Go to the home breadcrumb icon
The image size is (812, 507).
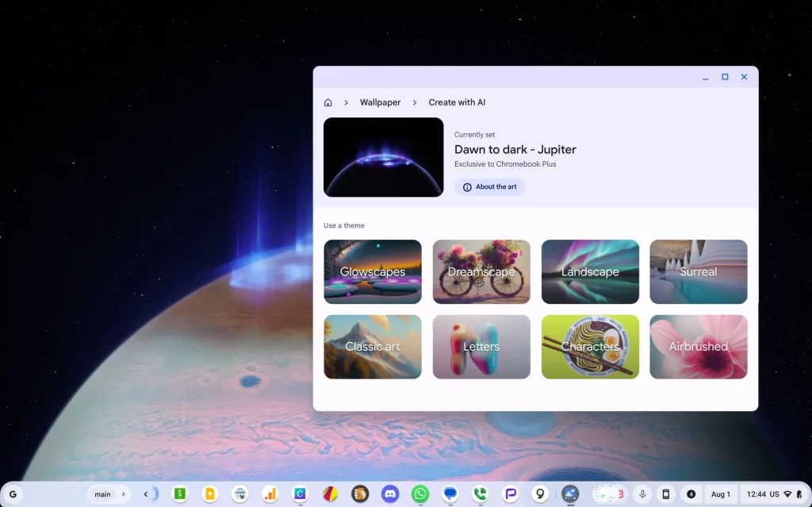tap(328, 102)
